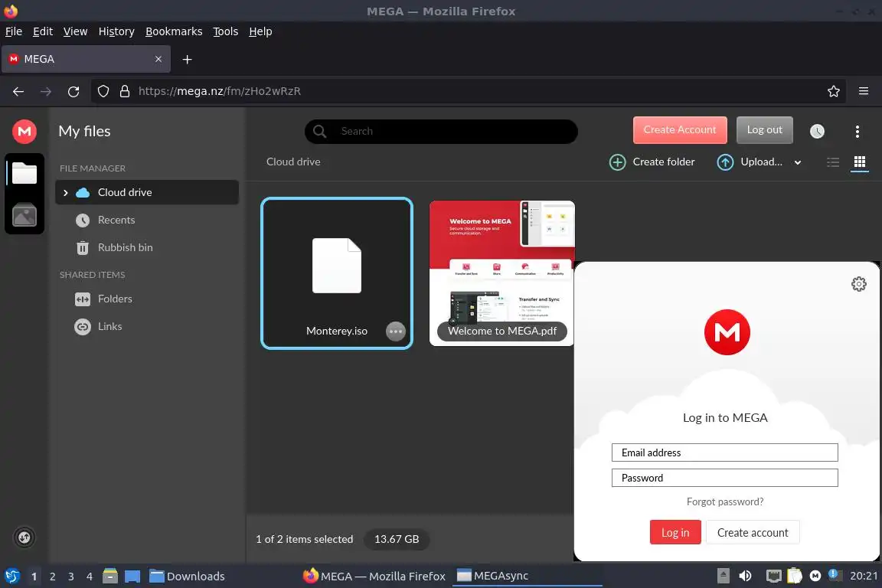Screen dimensions: 882x588
Task: Click the sync status icon at sidebar bottom
Action: (24, 537)
